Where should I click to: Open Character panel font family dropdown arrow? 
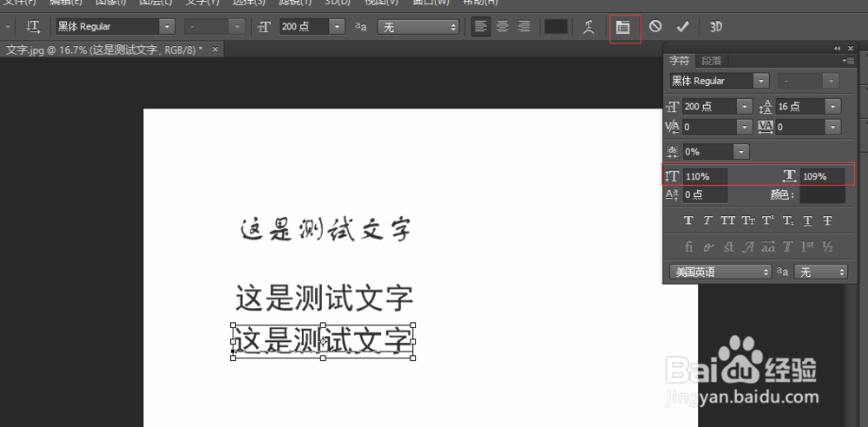pos(761,81)
